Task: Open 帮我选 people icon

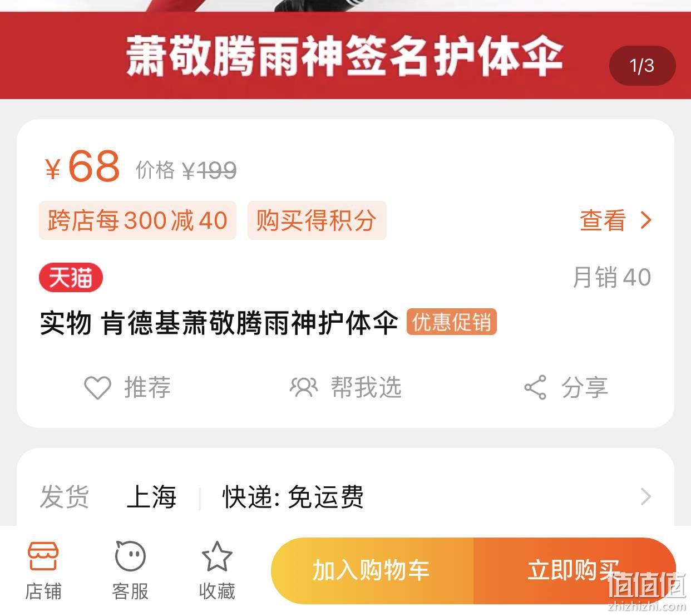Action: coord(303,387)
